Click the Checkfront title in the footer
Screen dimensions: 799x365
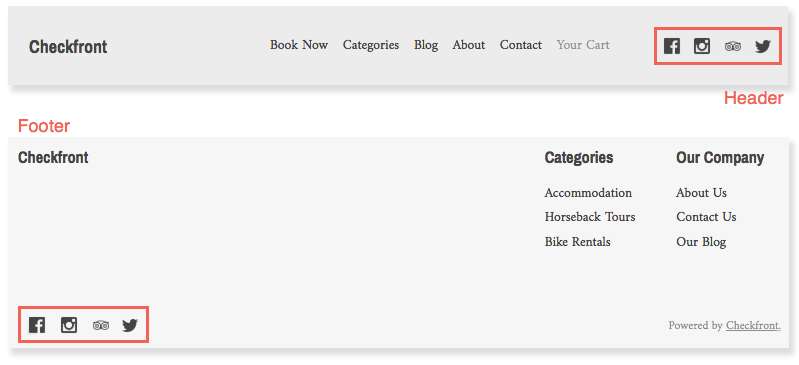click(53, 158)
